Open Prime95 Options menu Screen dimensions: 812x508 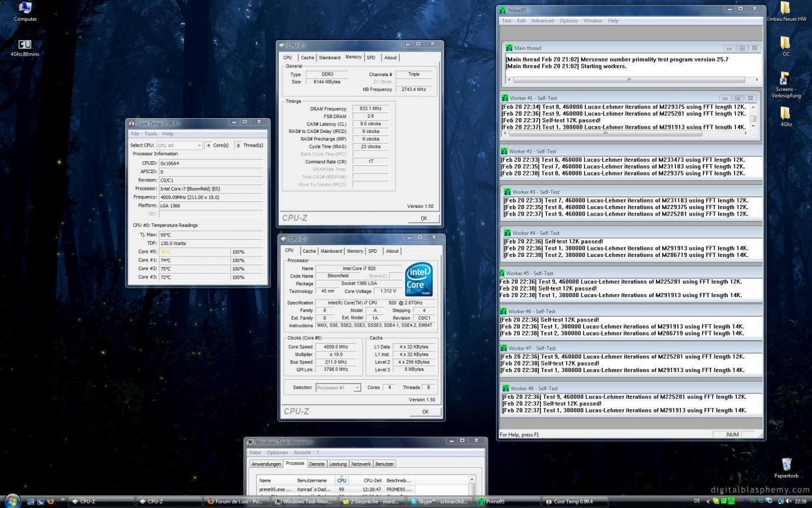coord(569,21)
